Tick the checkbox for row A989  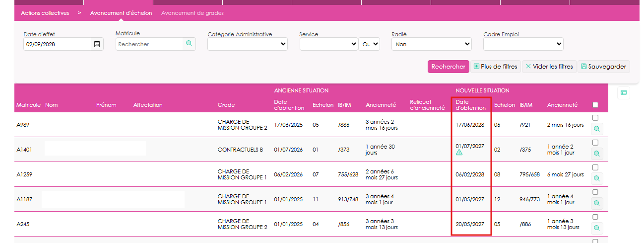coord(595,118)
